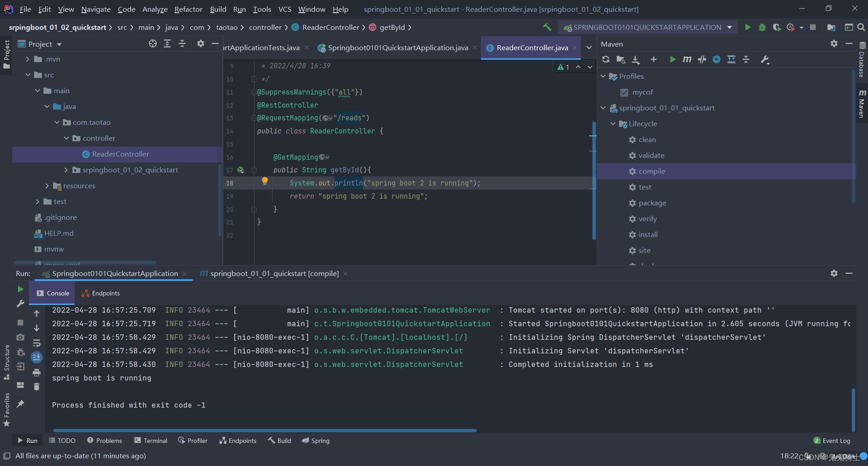Screen dimensions: 868x466
Task: Generate sources and update folders in Maven
Action: (x=621, y=59)
